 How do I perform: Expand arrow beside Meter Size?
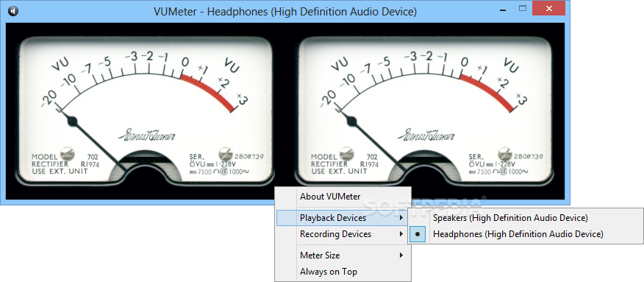tap(401, 255)
